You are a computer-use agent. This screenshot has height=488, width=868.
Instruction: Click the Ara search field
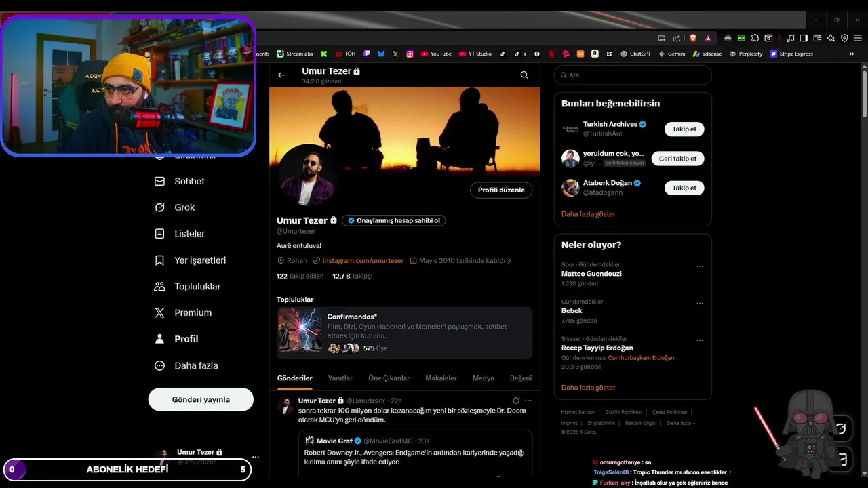[x=633, y=75]
